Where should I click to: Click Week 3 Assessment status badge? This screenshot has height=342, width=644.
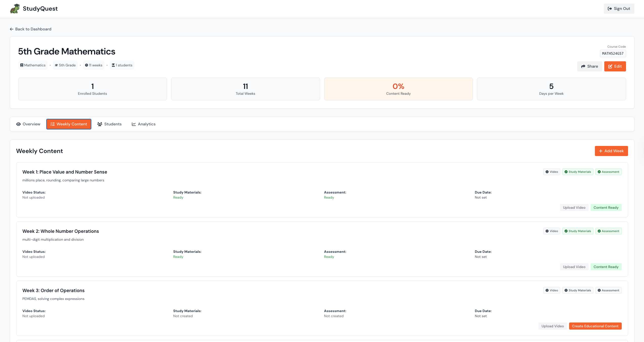[608, 290]
